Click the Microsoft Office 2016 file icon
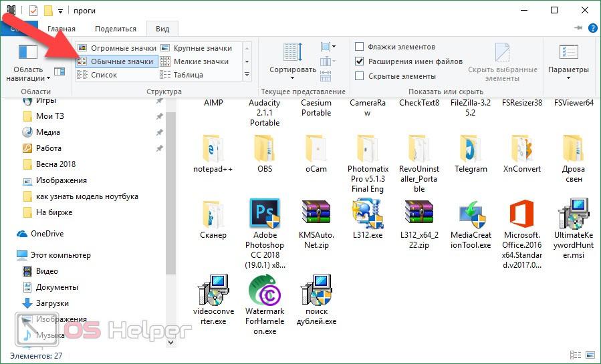 pyautogui.click(x=521, y=214)
